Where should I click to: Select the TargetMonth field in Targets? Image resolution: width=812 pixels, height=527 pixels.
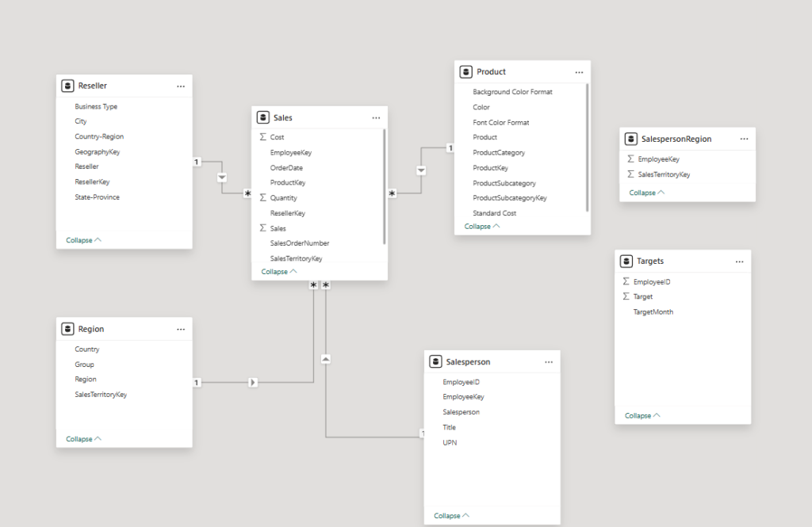click(x=653, y=312)
